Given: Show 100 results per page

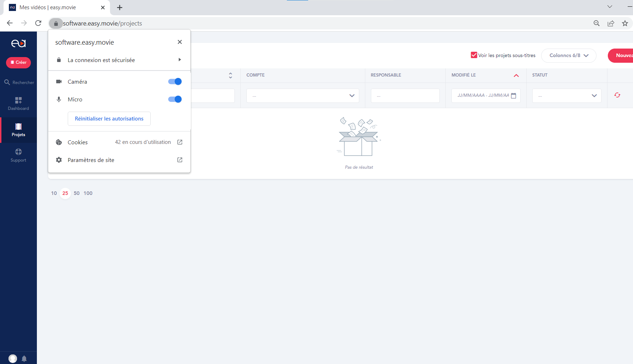Looking at the screenshot, I should coord(88,193).
